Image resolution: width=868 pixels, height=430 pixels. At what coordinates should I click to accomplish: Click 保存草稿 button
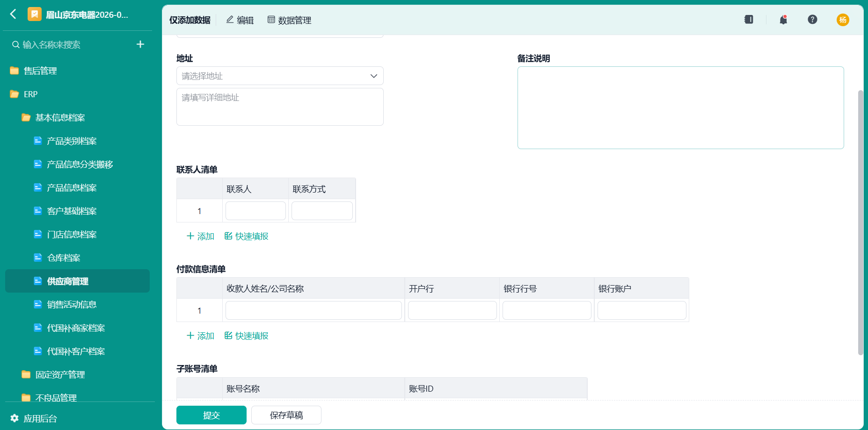pos(286,415)
